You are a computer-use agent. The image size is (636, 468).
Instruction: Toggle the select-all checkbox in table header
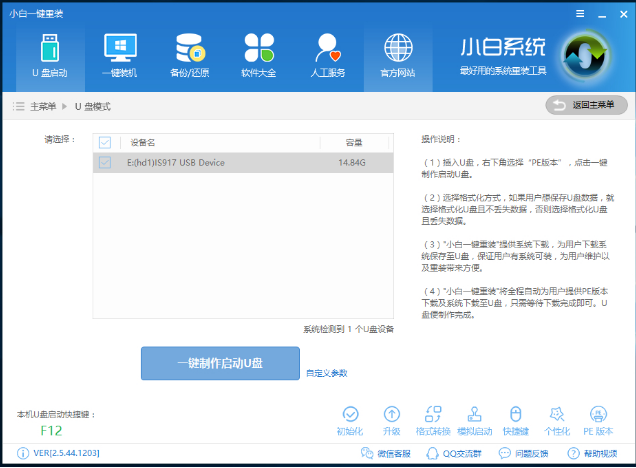(x=105, y=142)
